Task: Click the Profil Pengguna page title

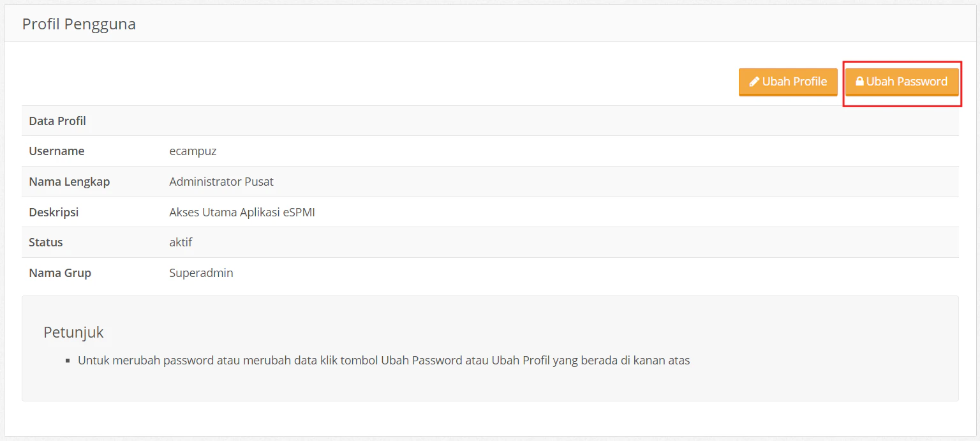Action: coord(78,24)
